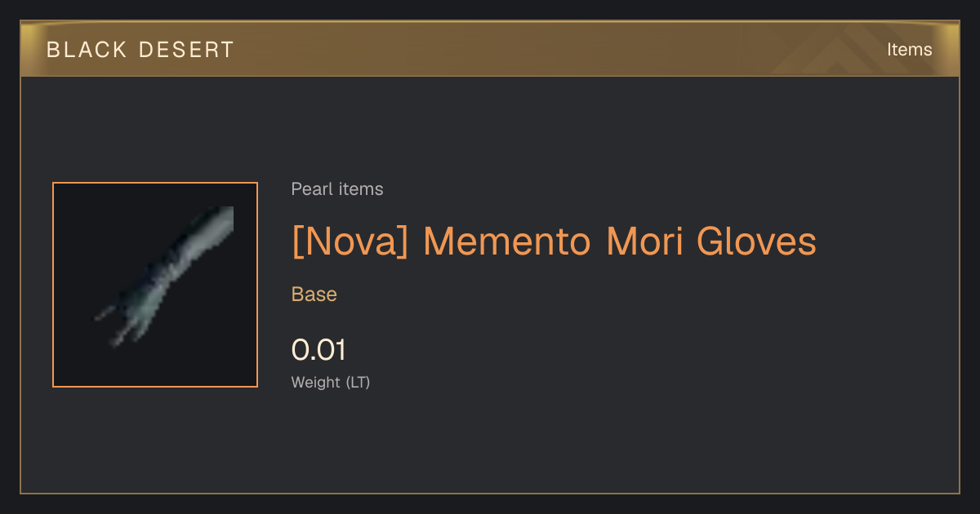Click the faint chevron emblem in header
The height and width of the screenshot is (514, 980).
tap(851, 51)
